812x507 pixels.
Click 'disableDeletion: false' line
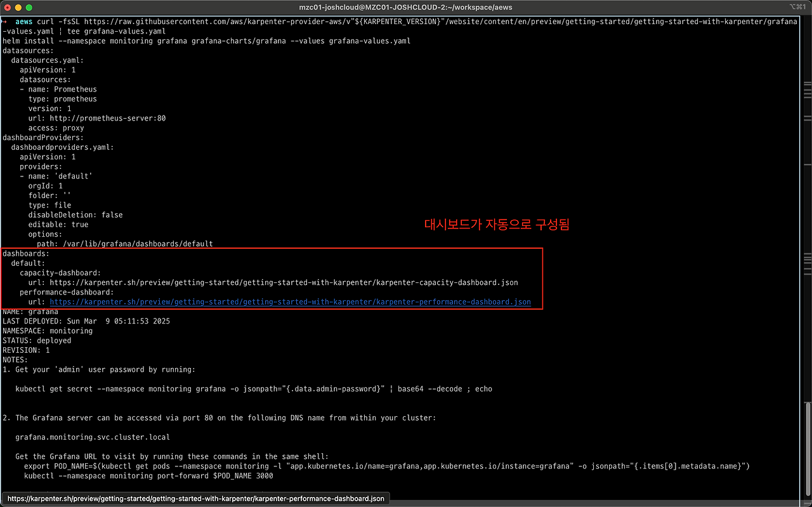pos(75,214)
